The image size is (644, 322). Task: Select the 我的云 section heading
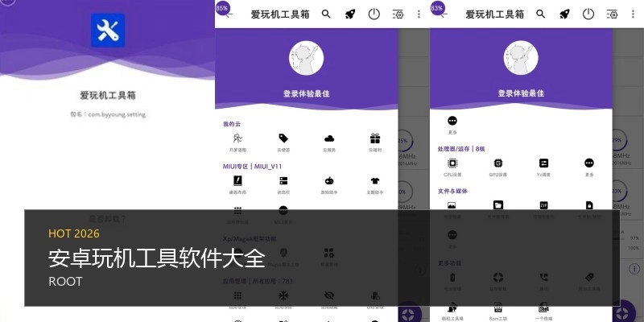point(232,124)
